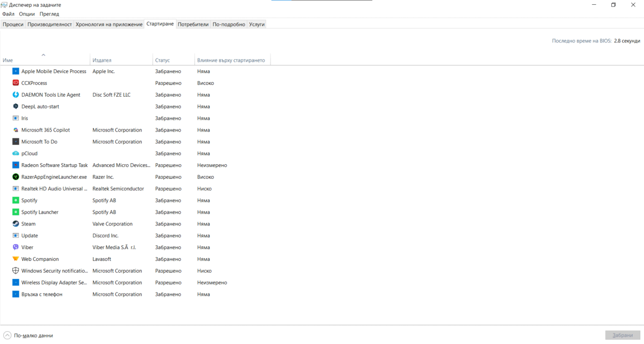Select the Viber entry name
The width and height of the screenshot is (644, 344).
27,247
